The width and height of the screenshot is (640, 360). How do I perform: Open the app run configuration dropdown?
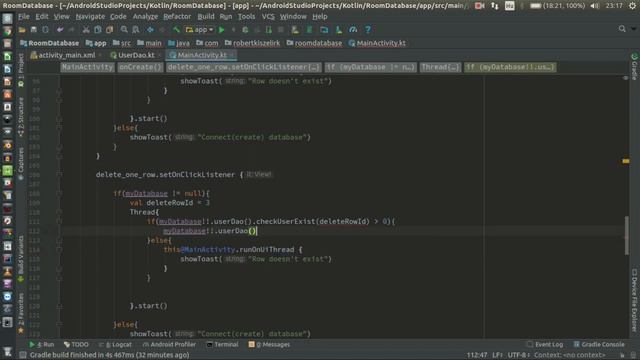pos(200,29)
